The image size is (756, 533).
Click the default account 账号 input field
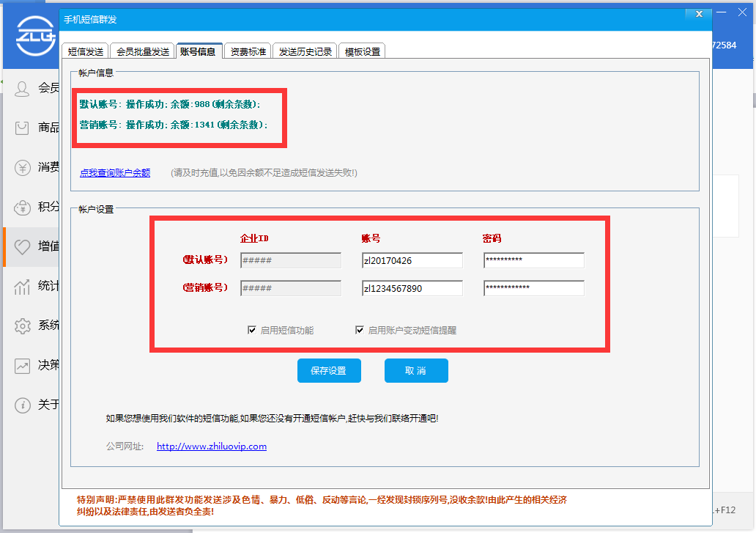[x=412, y=260]
